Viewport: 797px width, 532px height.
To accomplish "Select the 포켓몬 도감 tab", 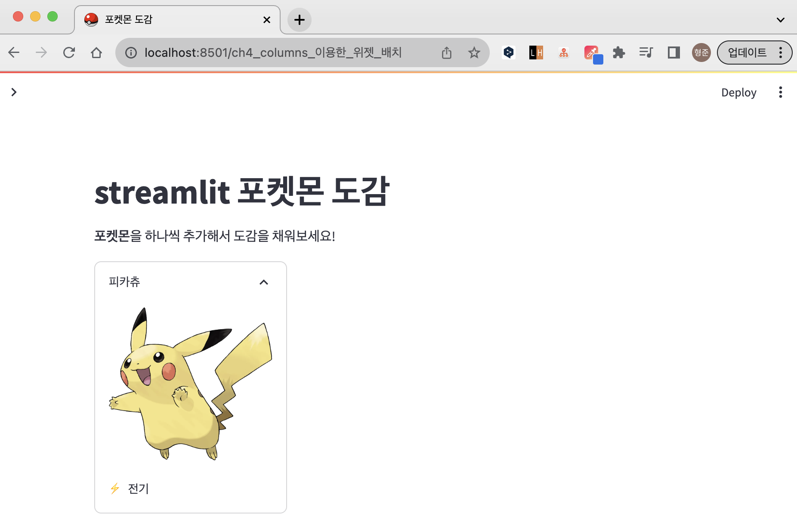I will [177, 20].
